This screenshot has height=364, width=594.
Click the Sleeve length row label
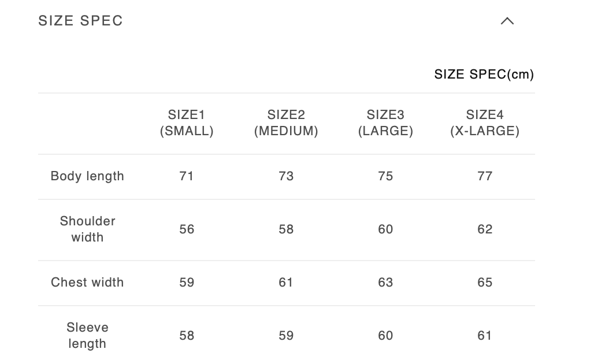87,336
